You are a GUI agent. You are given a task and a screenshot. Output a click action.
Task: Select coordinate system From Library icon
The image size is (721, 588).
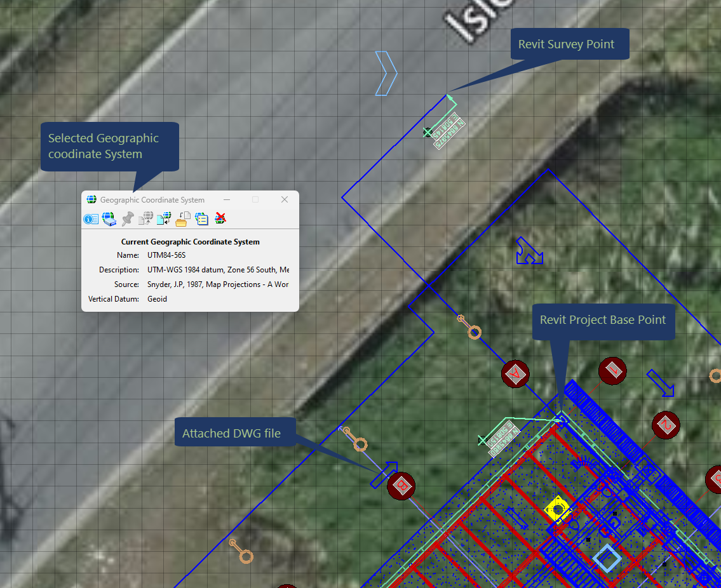coord(110,219)
